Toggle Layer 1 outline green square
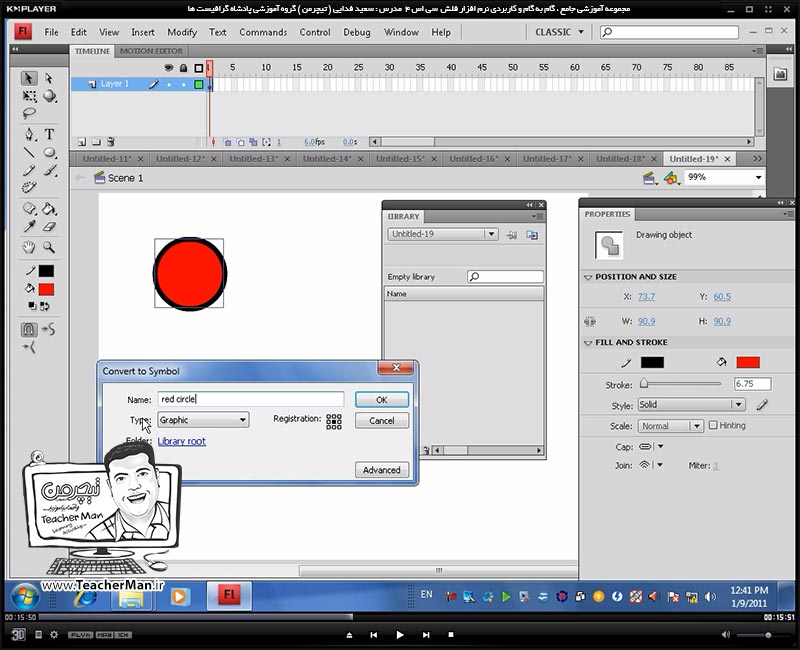 [x=198, y=84]
